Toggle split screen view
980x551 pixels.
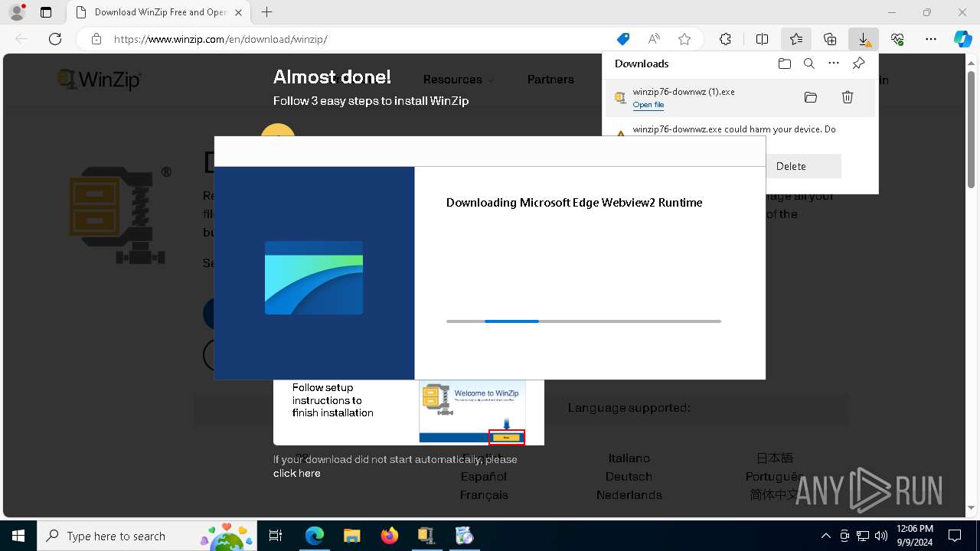pyautogui.click(x=762, y=39)
